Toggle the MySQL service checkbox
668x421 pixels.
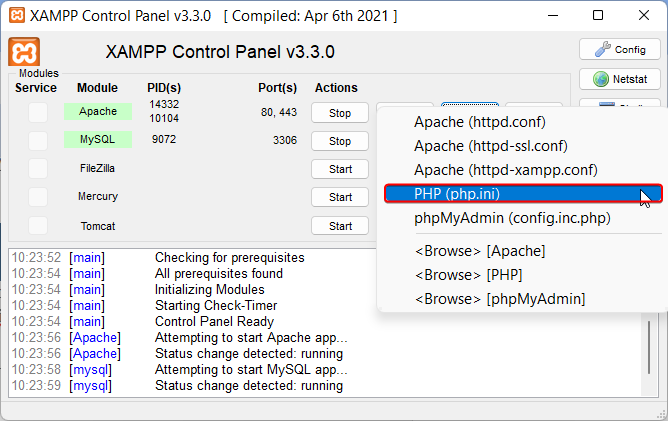(37, 141)
